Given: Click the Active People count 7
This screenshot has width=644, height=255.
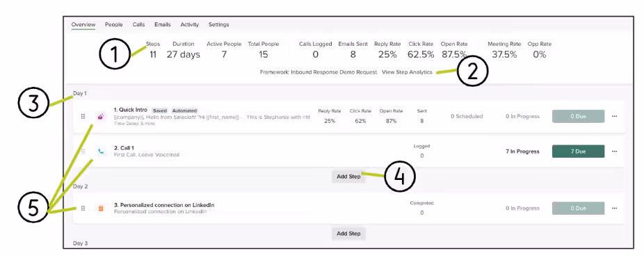Looking at the screenshot, I should tap(224, 54).
